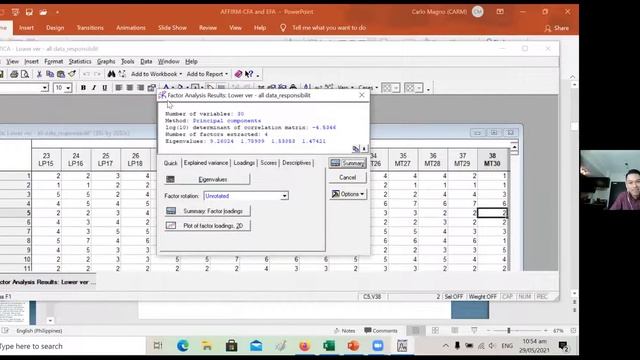Viewport: 640px width, 360px height.
Task: Toggle Underline formatting in the spreadsheet toolbar
Action: coord(104,88)
